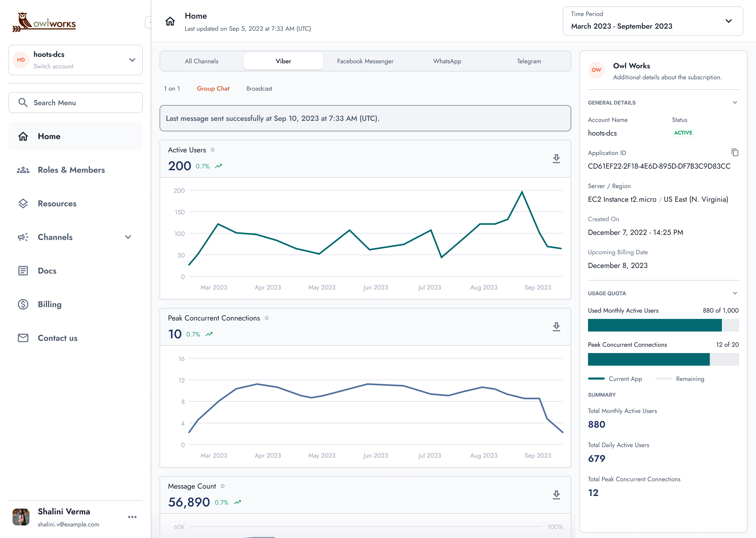Click the Search Menu field
756x538 pixels.
click(x=75, y=103)
